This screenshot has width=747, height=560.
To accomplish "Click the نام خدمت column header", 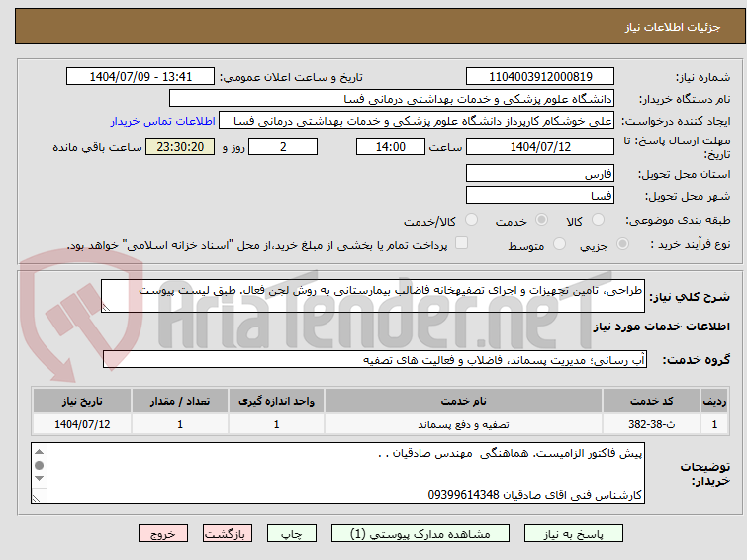I will tap(464, 401).
